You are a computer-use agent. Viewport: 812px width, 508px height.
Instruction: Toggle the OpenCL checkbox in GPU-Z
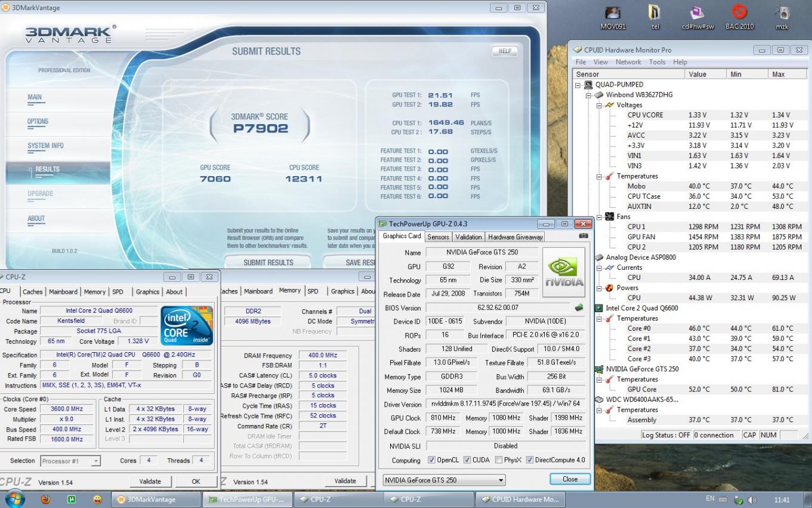point(432,460)
